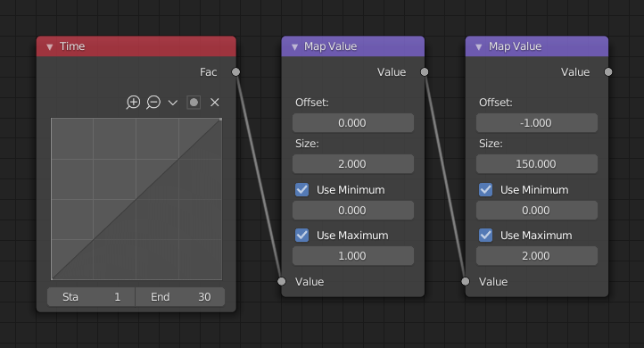Edit second Map Value maximum 2.000 field
The image size is (644, 348).
[537, 256]
